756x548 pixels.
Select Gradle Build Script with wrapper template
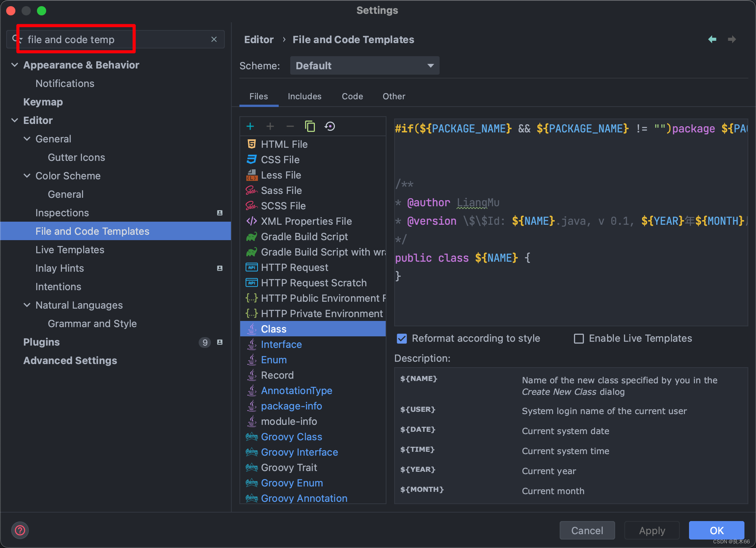pos(313,252)
